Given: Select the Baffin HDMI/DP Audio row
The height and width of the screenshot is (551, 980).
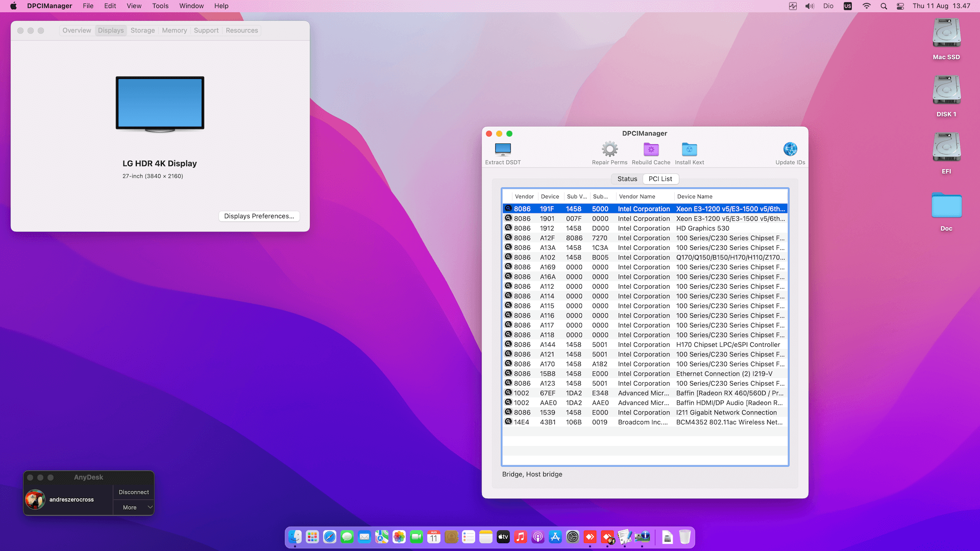Looking at the screenshot, I should [x=645, y=403].
